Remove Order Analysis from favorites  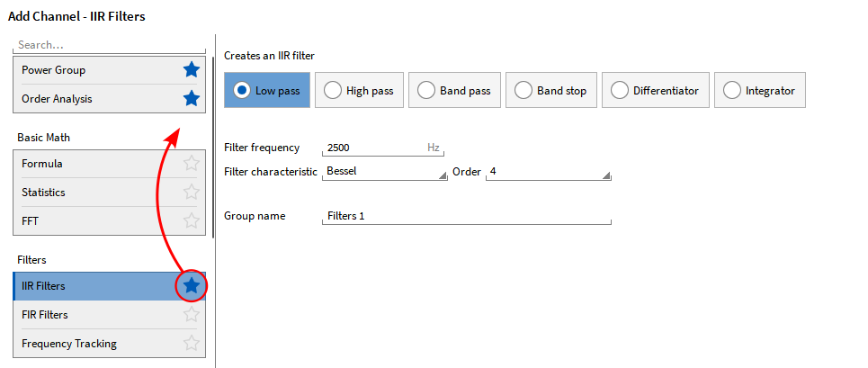coord(191,99)
